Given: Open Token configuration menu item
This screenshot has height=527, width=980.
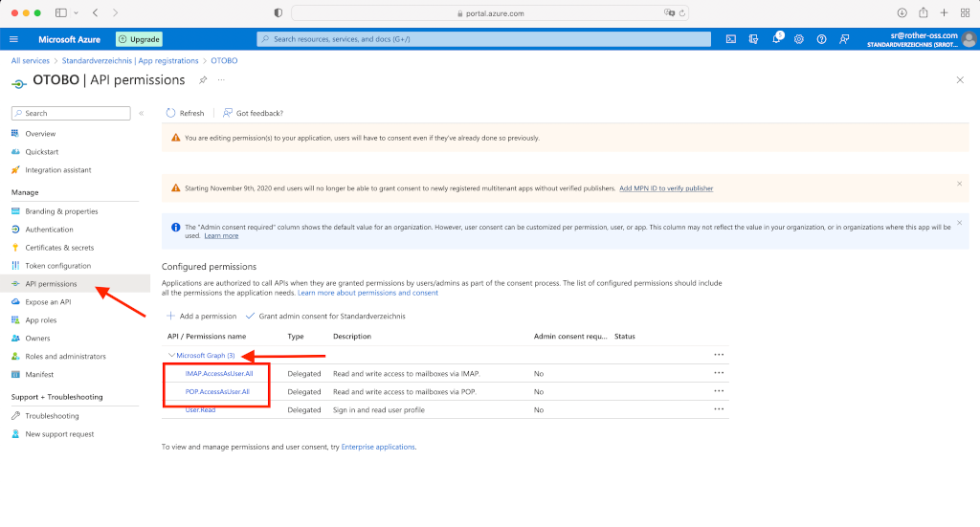Looking at the screenshot, I should (x=57, y=265).
